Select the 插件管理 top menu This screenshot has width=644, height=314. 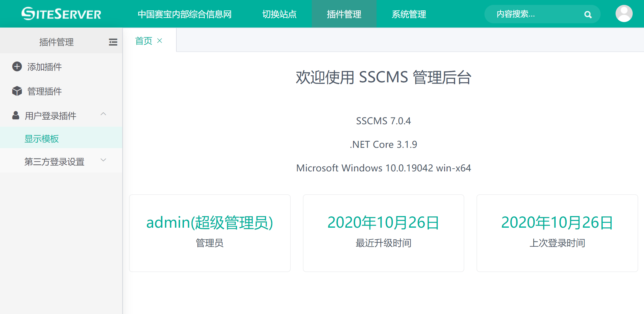[x=344, y=14]
